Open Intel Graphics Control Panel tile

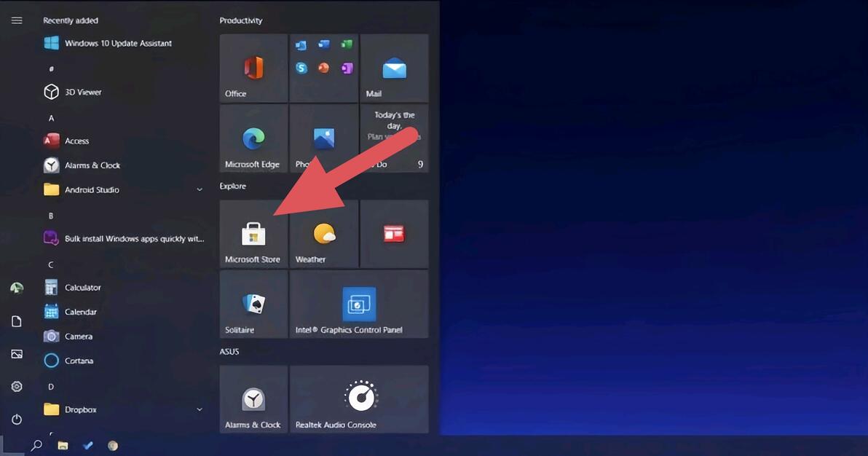[x=359, y=304]
